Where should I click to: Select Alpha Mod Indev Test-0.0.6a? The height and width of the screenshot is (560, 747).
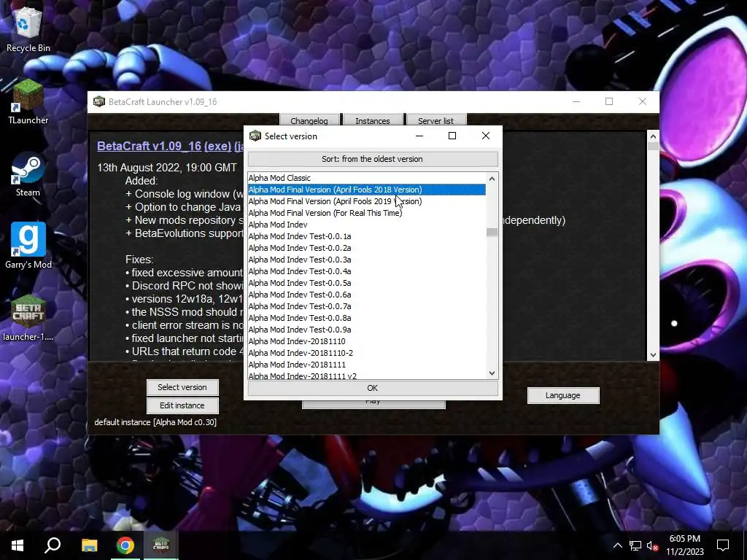pyautogui.click(x=367, y=295)
